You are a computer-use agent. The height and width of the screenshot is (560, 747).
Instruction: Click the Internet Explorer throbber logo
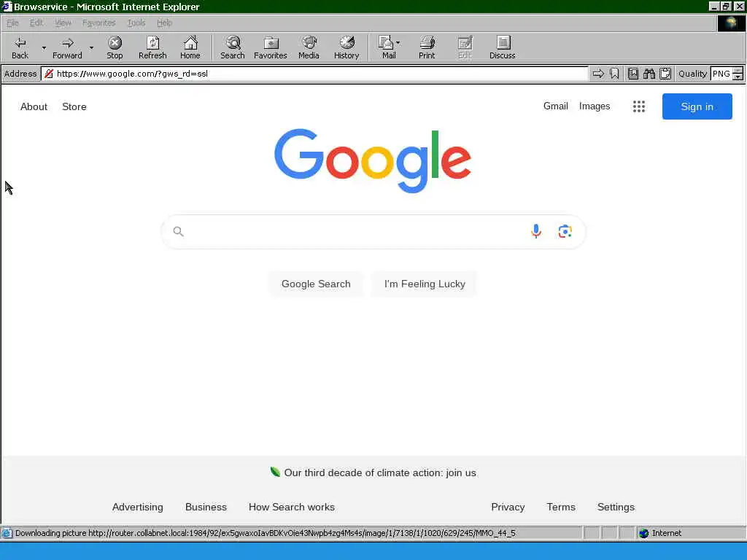[x=730, y=23]
